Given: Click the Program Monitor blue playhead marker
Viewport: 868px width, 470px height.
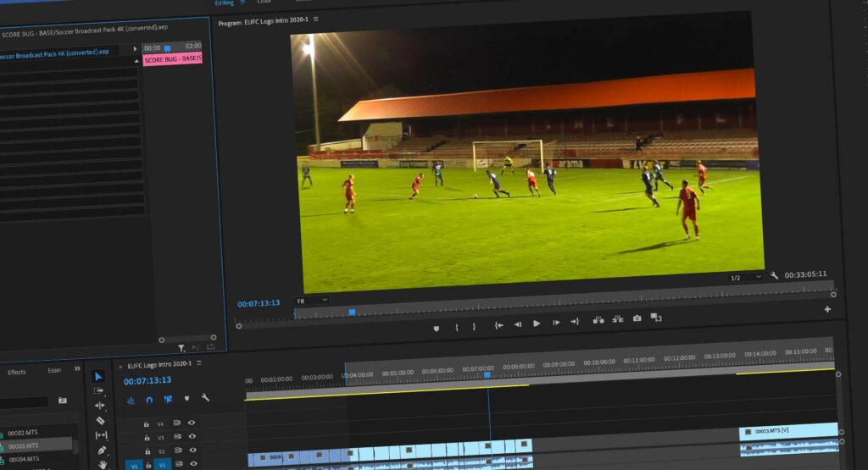Looking at the screenshot, I should (x=351, y=312).
